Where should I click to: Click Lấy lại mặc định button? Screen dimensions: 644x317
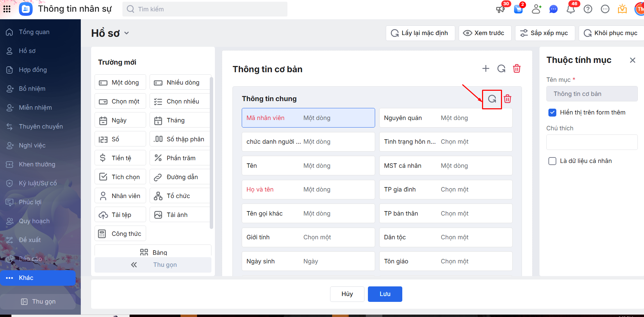(x=421, y=33)
